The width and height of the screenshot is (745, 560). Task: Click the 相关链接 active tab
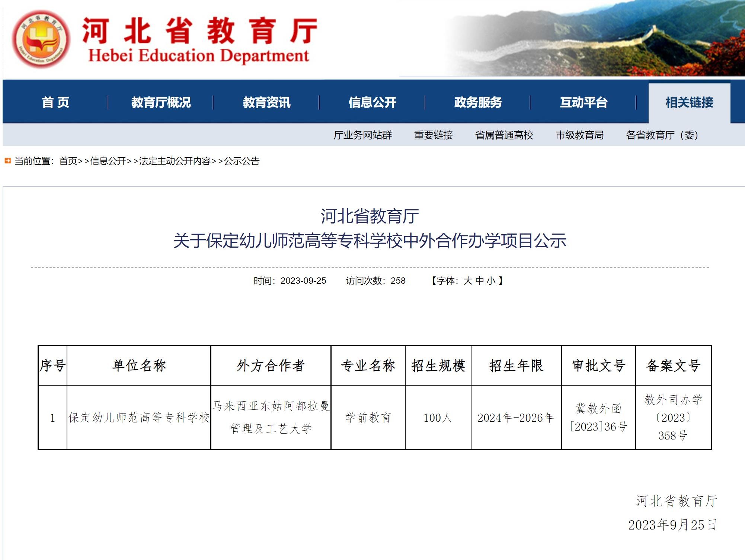coord(689,102)
